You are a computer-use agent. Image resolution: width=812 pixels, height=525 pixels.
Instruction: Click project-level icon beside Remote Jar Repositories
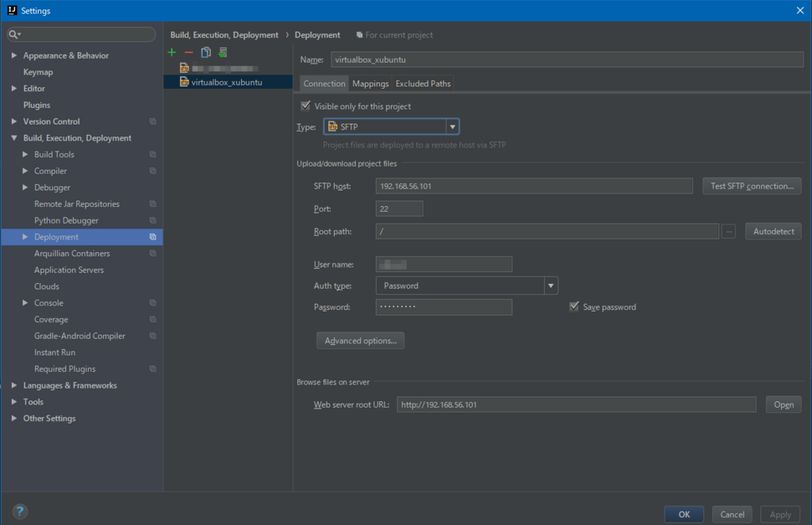coord(153,204)
